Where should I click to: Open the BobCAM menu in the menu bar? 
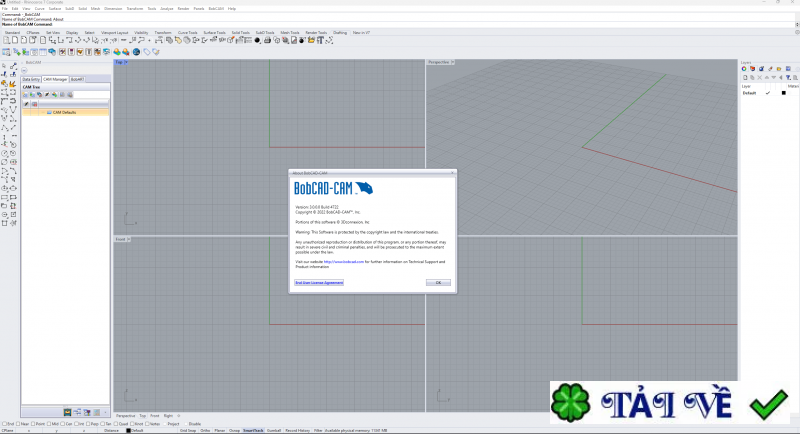pyautogui.click(x=216, y=8)
